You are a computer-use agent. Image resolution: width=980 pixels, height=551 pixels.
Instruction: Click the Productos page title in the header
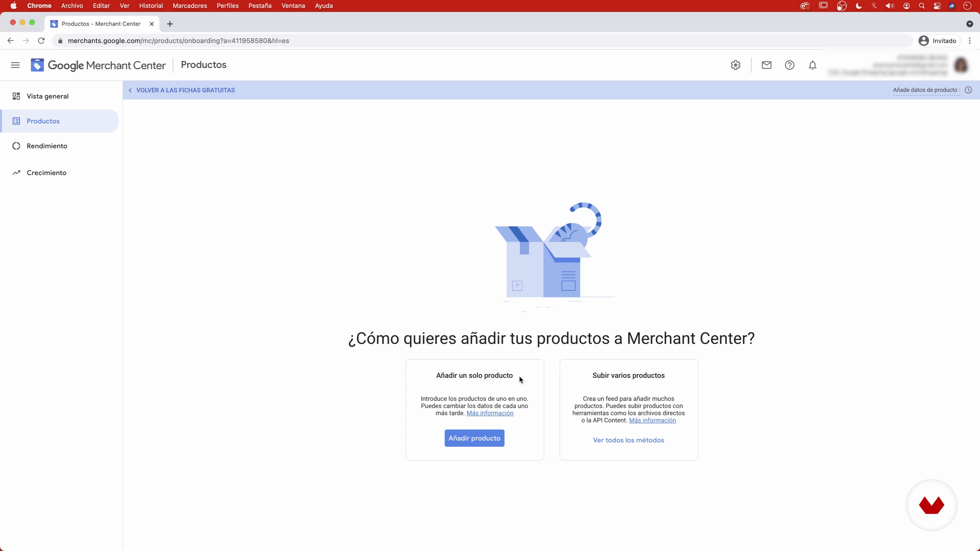pyautogui.click(x=204, y=65)
